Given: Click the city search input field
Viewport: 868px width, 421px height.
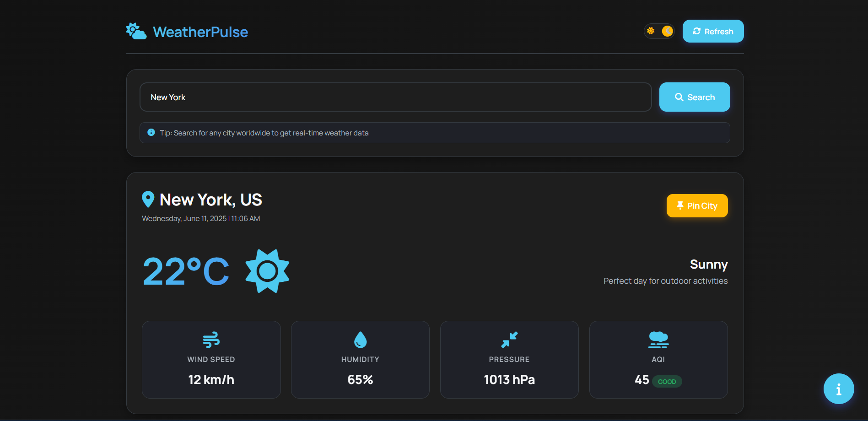Looking at the screenshot, I should click(x=395, y=97).
